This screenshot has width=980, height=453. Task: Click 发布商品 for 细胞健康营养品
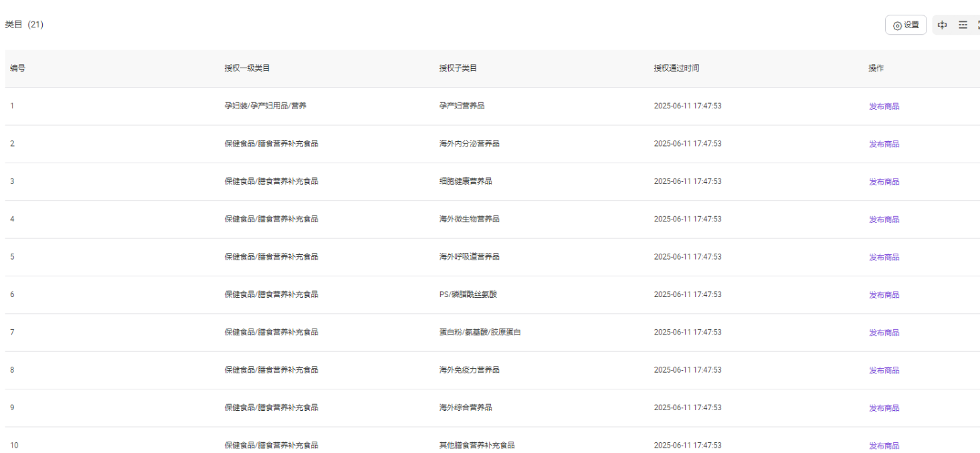tap(884, 181)
